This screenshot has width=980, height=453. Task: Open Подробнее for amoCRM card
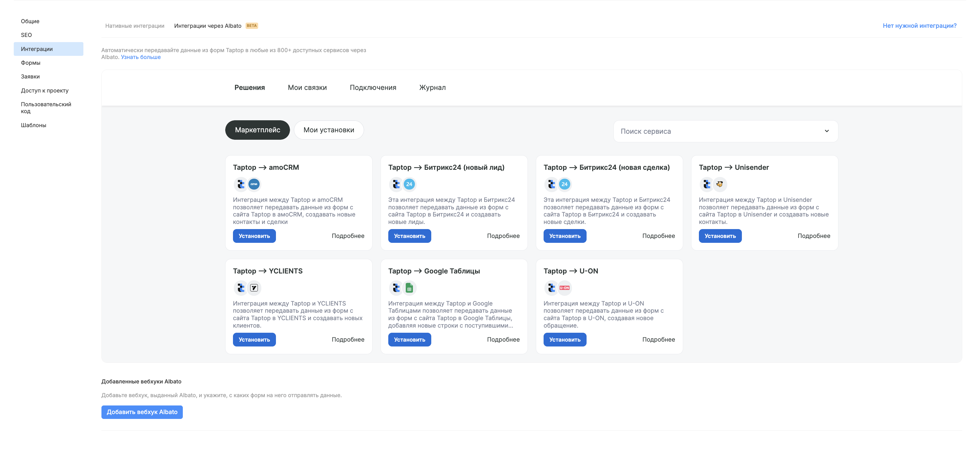coord(348,236)
